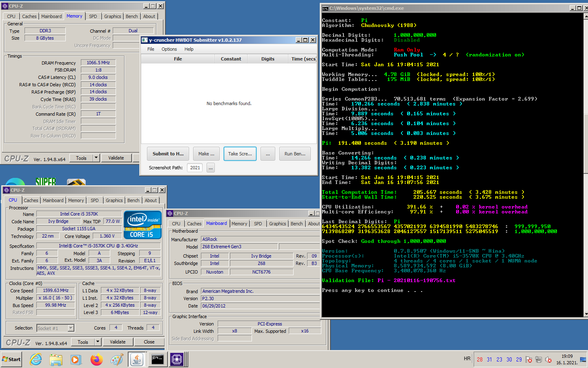588x368 pixels.
Task: Click the show desktop icon beside the clock
Action: 583,359
